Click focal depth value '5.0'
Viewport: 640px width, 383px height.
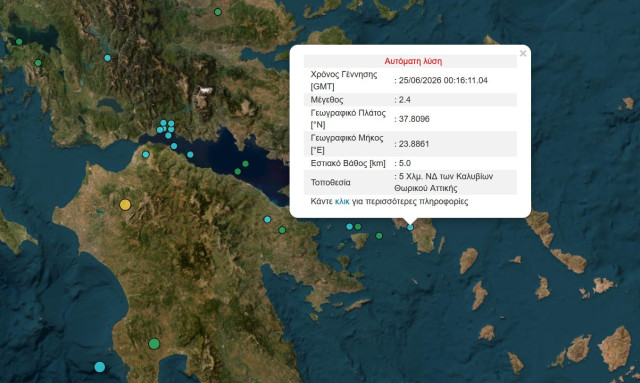click(404, 163)
